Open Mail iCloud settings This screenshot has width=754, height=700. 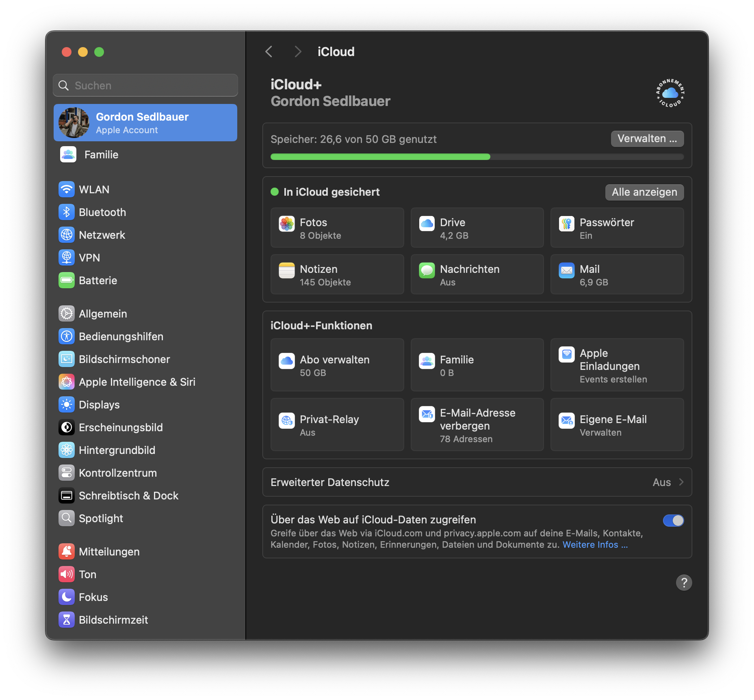[617, 274]
